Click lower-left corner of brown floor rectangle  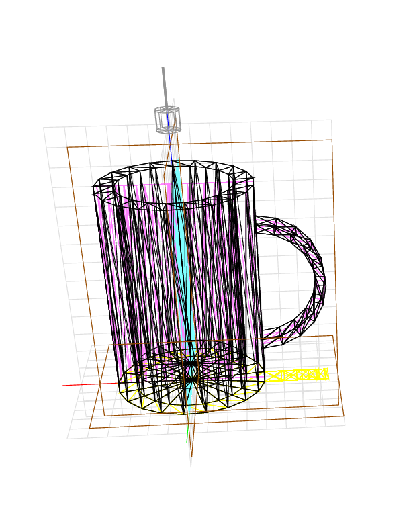[90, 428]
